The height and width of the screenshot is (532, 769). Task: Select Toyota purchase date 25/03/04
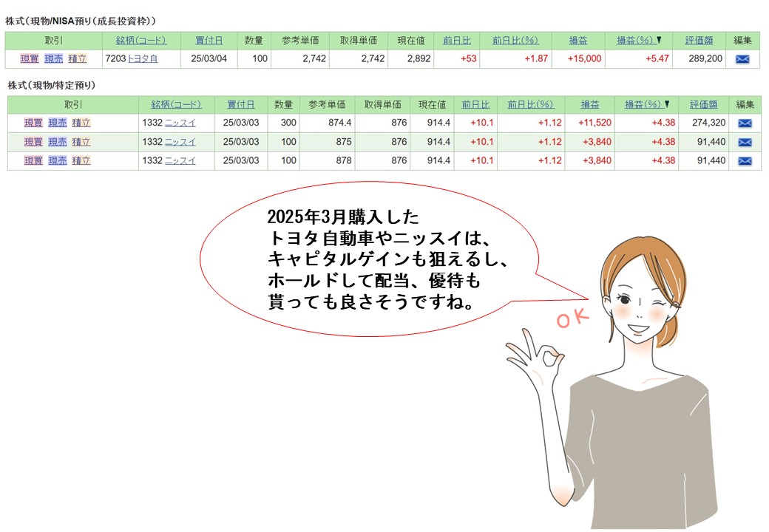tap(209, 59)
